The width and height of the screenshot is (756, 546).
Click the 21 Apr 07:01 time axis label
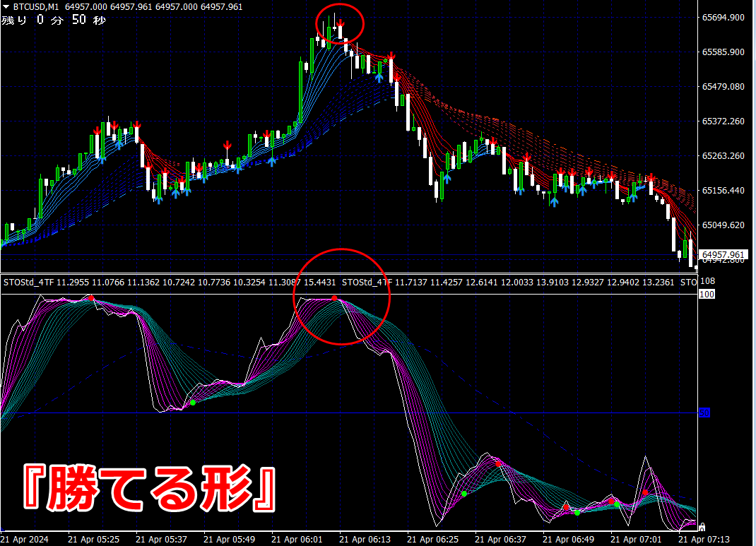[637, 539]
